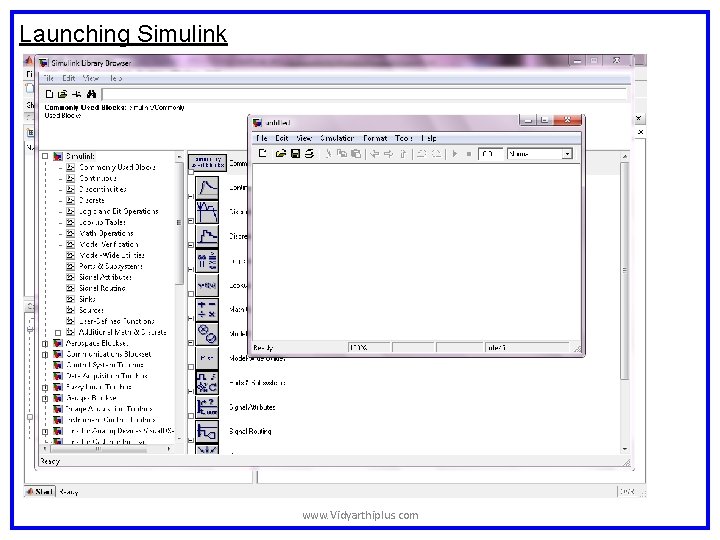Click Copy icon in untitled window toolbar
Screen dimensions: 720x540
pos(342,153)
